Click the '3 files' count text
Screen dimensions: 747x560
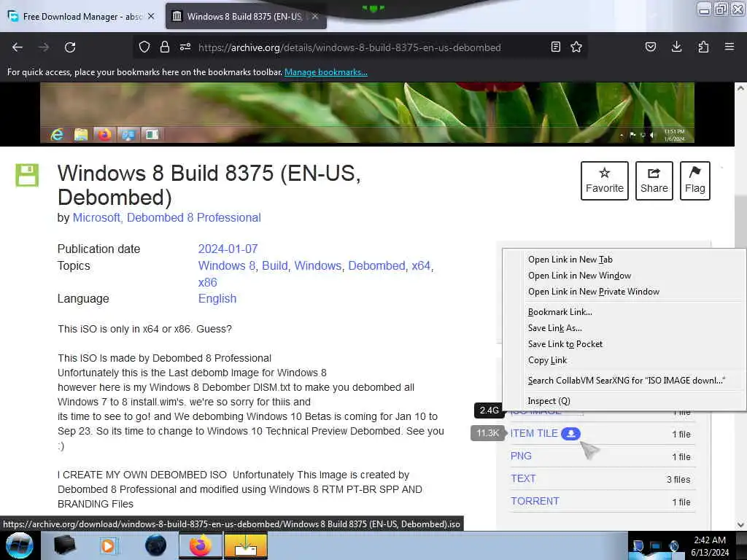tap(678, 480)
